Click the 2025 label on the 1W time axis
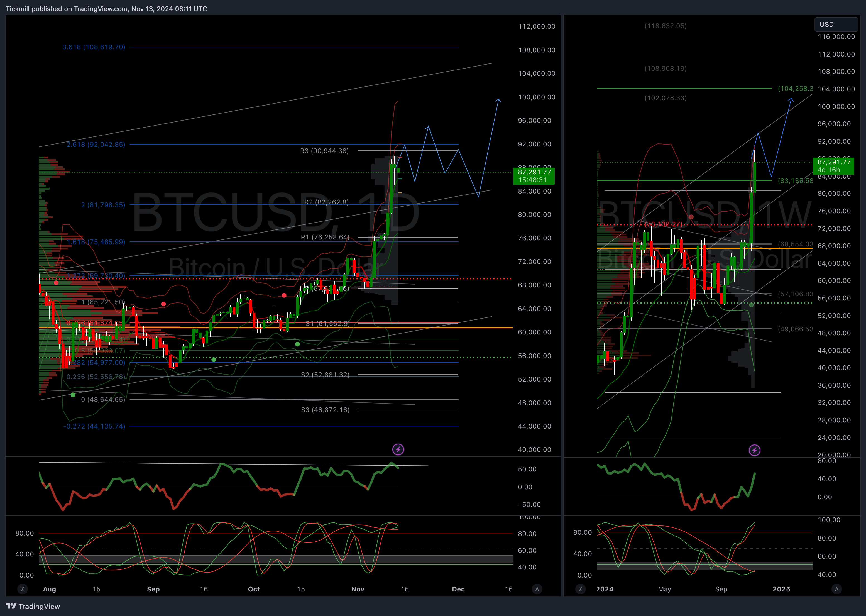Viewport: 866px width, 616px height. pyautogui.click(x=781, y=589)
